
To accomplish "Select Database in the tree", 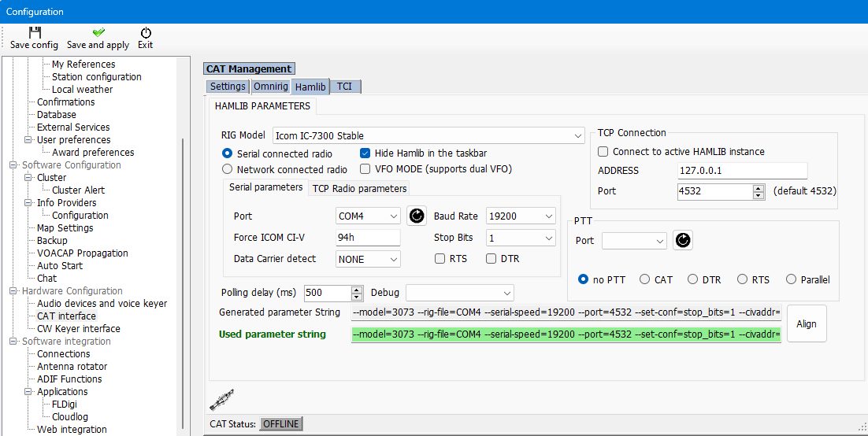I will coord(57,115).
